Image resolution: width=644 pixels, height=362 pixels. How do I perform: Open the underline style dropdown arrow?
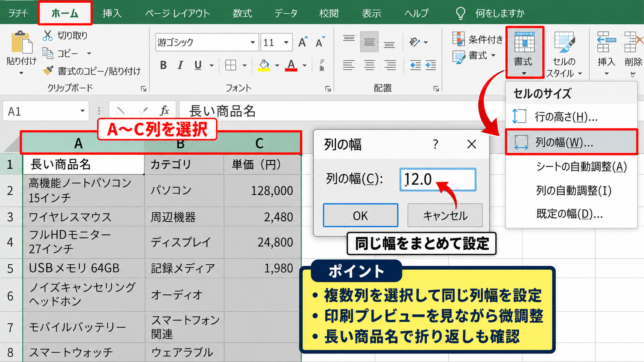click(x=211, y=65)
